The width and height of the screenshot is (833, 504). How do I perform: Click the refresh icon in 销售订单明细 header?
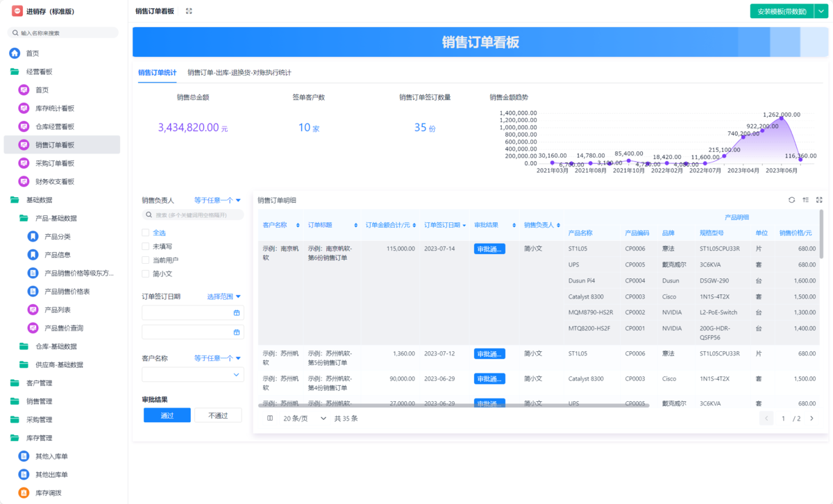click(791, 200)
